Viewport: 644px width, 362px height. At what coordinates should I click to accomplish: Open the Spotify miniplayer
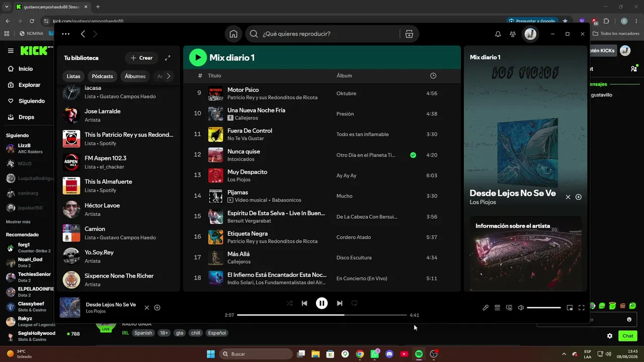click(570, 308)
